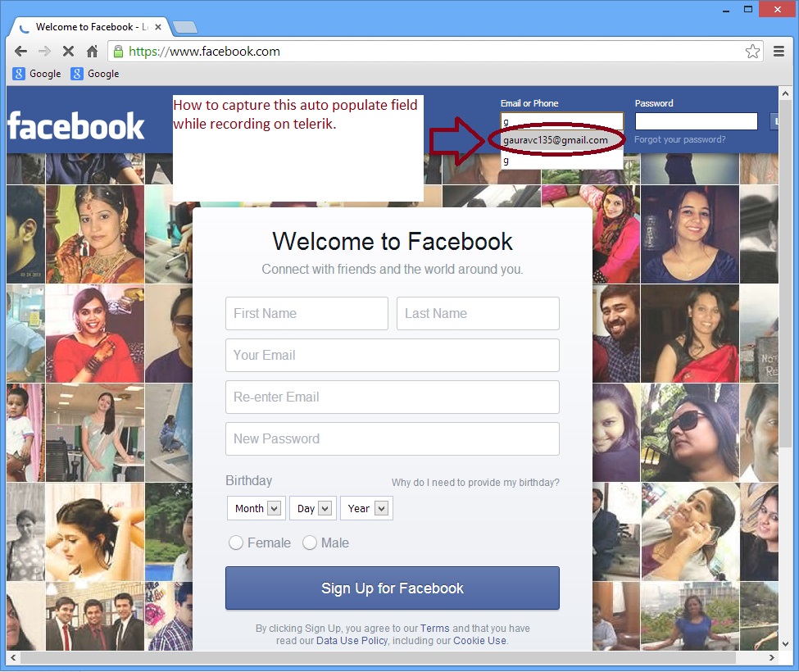Click the horizontal scrollbar right arrow

tap(771, 658)
